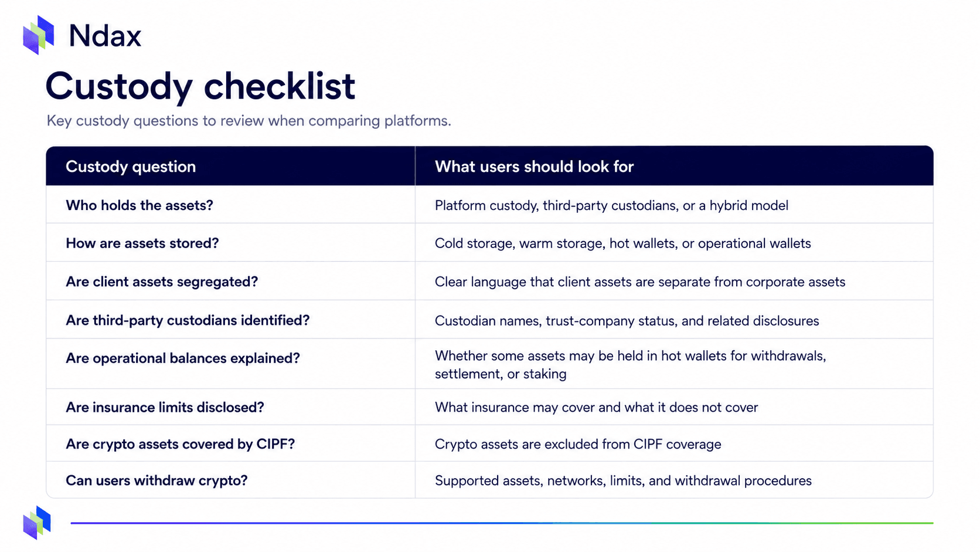Click Supported assets, networks, limits answer cell

point(674,480)
